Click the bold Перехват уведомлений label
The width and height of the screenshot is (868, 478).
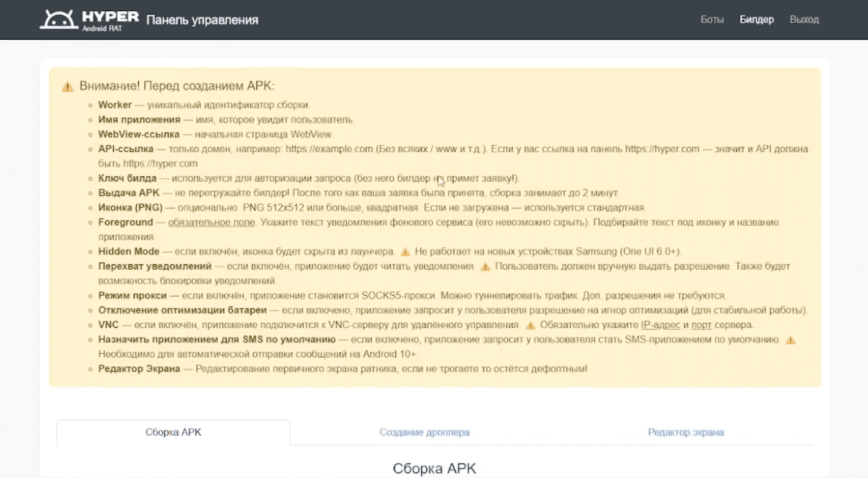point(155,266)
